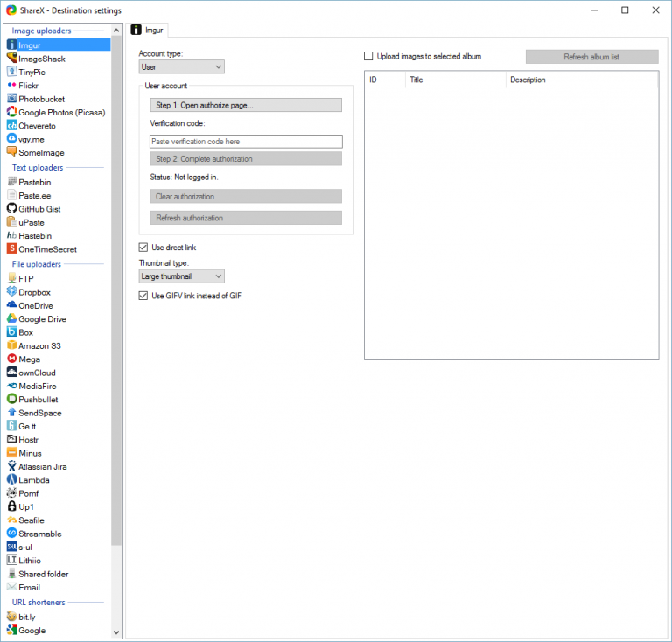Click Refresh album list button

(x=591, y=57)
